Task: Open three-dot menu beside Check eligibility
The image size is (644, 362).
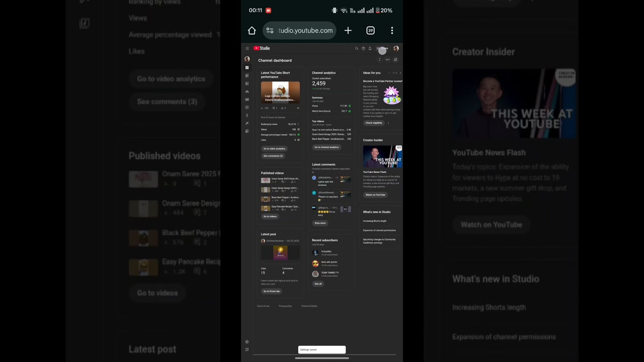Action: pyautogui.click(x=388, y=123)
